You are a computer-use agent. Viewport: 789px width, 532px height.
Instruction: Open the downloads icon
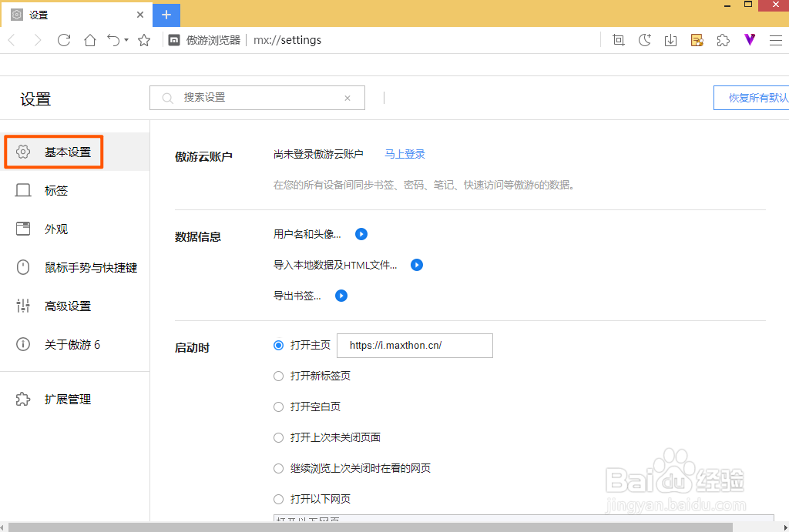[671, 40]
